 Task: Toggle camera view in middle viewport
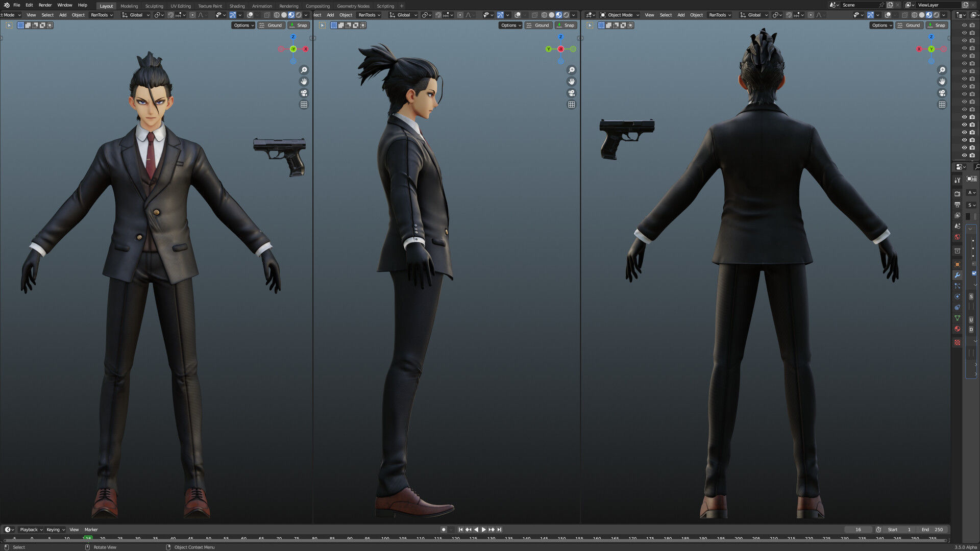point(571,93)
